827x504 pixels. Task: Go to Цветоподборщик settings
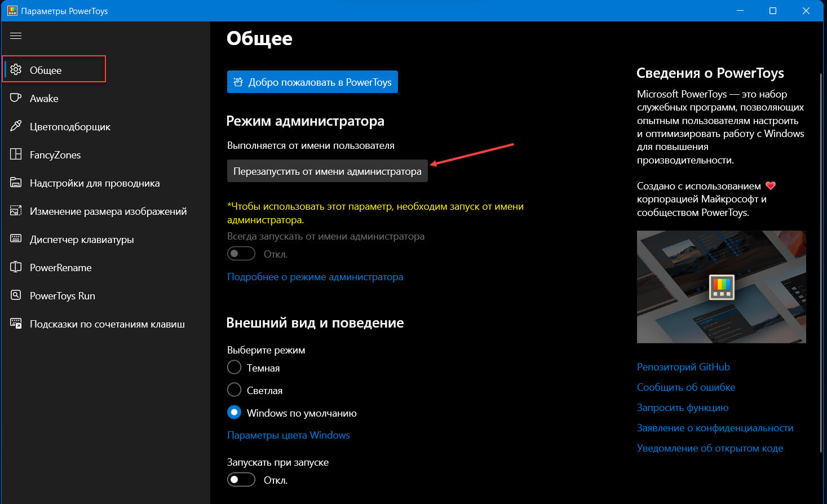click(x=106, y=126)
